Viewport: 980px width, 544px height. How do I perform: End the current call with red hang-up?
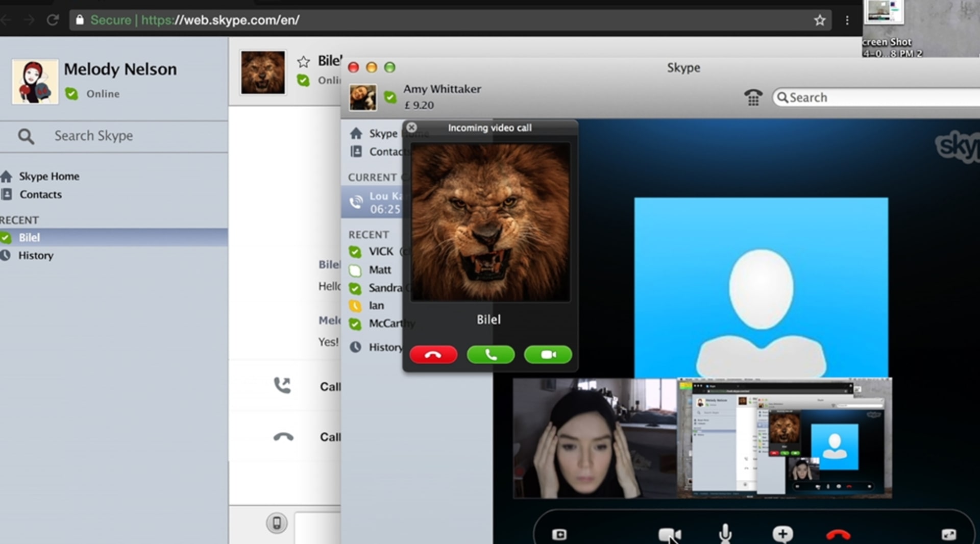(838, 534)
